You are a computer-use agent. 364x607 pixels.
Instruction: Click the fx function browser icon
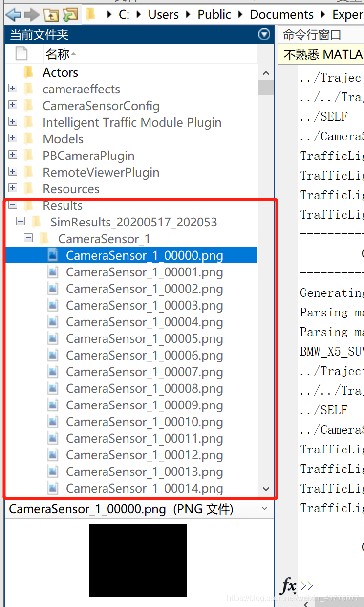[x=289, y=585]
